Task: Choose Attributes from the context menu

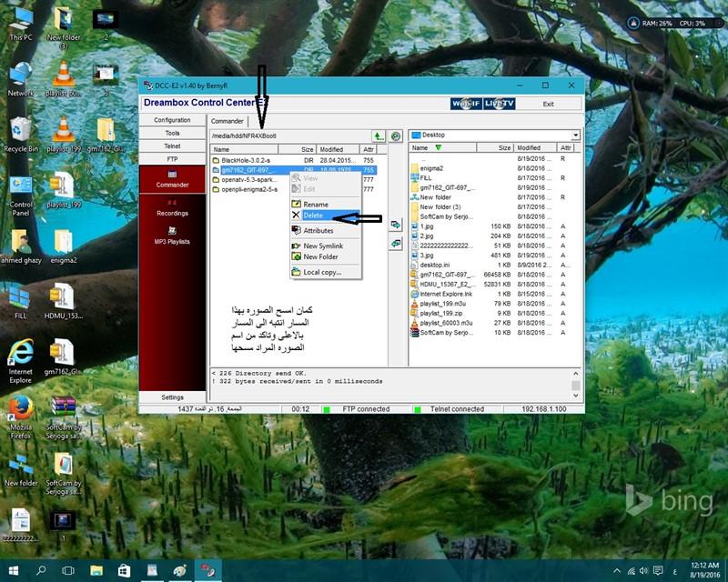Action: click(x=326, y=231)
